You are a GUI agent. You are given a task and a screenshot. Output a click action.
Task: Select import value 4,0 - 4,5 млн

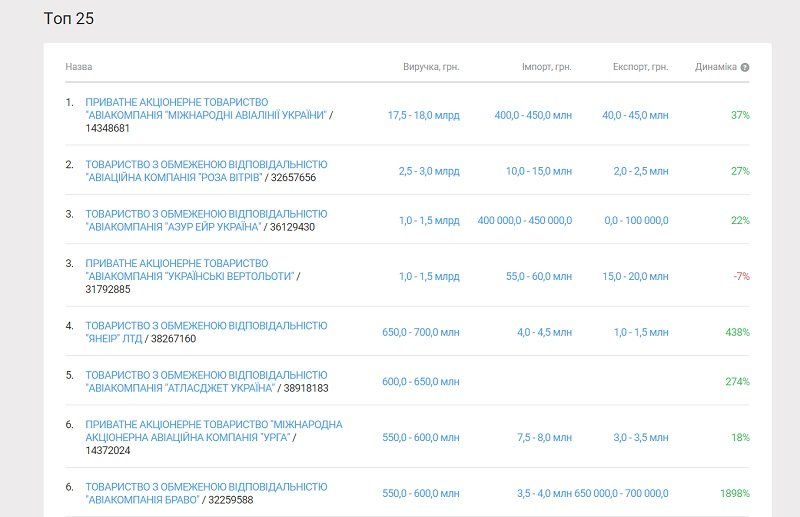pos(544,332)
